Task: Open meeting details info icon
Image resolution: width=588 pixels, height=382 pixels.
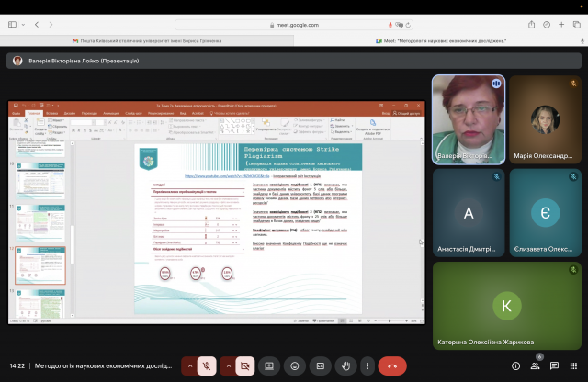Action: click(515, 365)
